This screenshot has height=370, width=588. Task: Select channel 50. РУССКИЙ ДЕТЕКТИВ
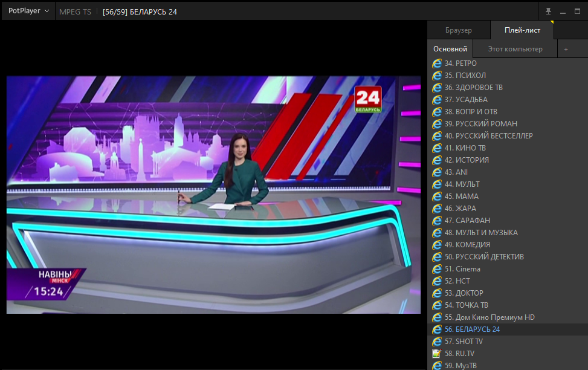pyautogui.click(x=508, y=257)
